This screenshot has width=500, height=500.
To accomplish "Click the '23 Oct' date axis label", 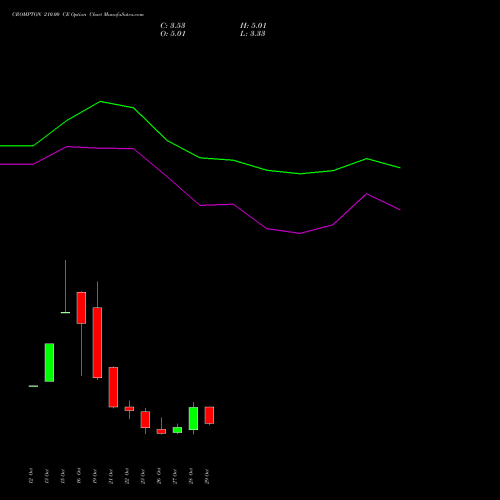I will [143, 476].
